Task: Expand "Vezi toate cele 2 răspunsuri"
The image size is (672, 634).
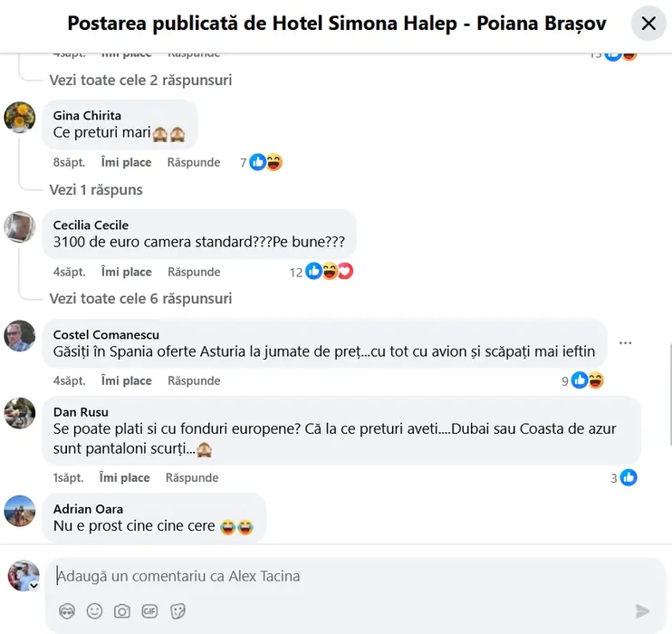Action: [140, 80]
